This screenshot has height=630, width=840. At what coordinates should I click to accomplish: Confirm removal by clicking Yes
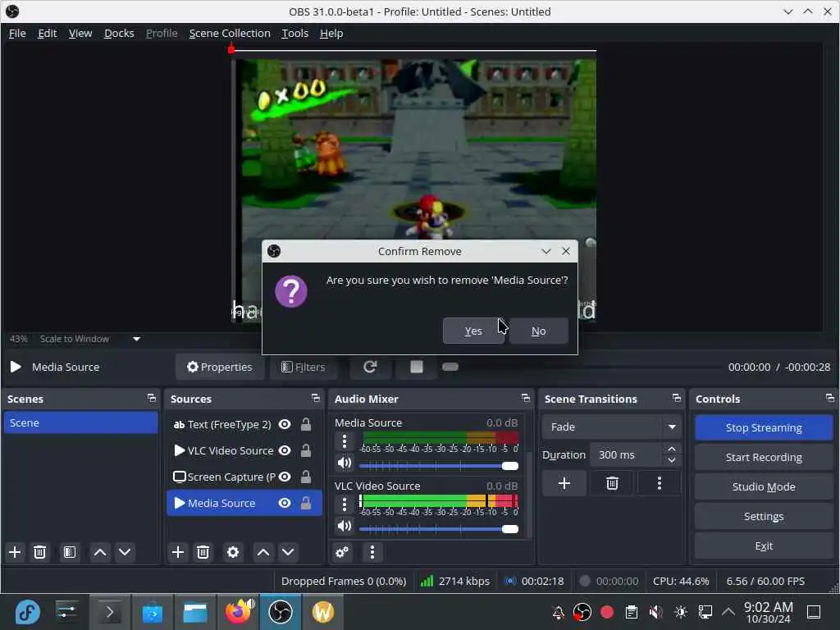(x=473, y=331)
